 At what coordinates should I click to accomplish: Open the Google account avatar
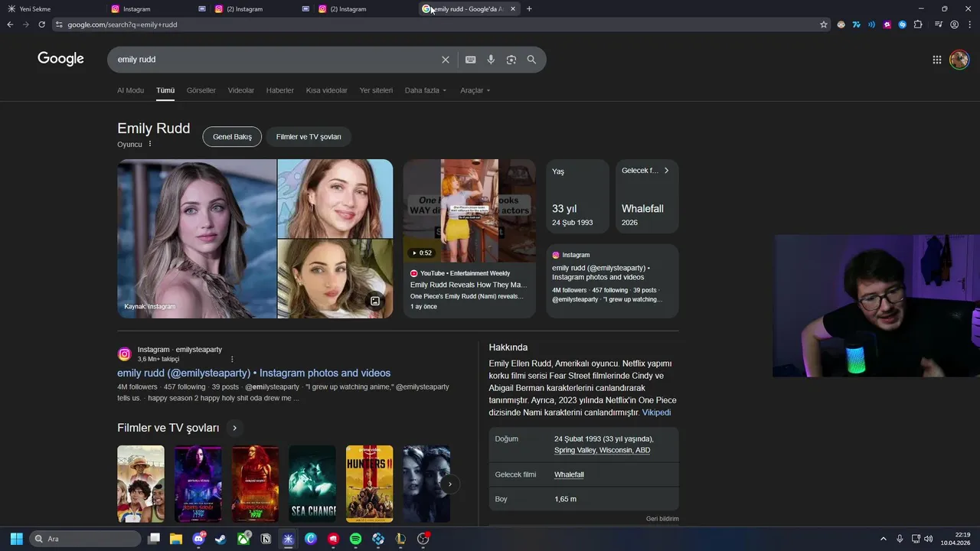click(959, 60)
